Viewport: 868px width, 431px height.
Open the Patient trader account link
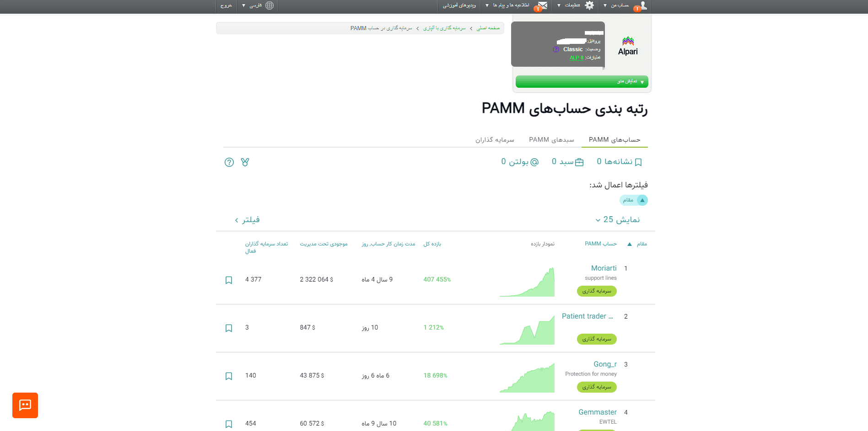tap(588, 316)
